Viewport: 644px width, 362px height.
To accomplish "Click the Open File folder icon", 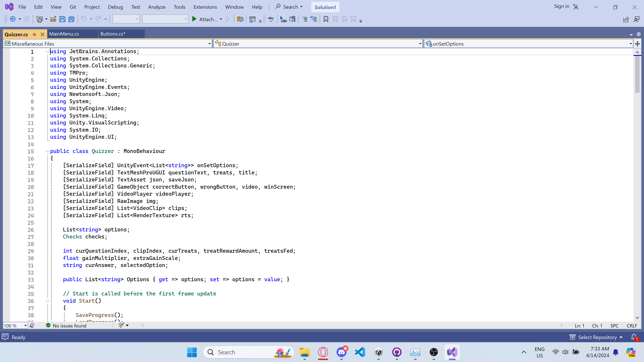I will click(x=53, y=19).
